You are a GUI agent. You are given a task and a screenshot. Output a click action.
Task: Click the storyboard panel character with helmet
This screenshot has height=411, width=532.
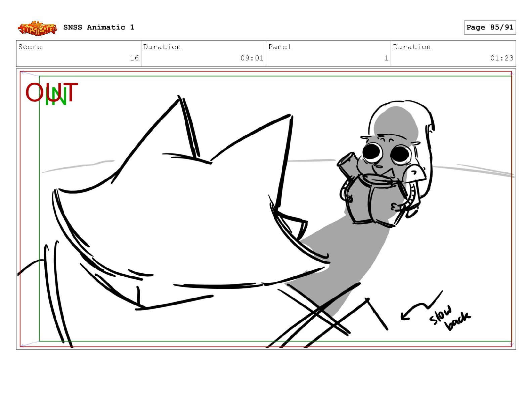tap(386, 164)
